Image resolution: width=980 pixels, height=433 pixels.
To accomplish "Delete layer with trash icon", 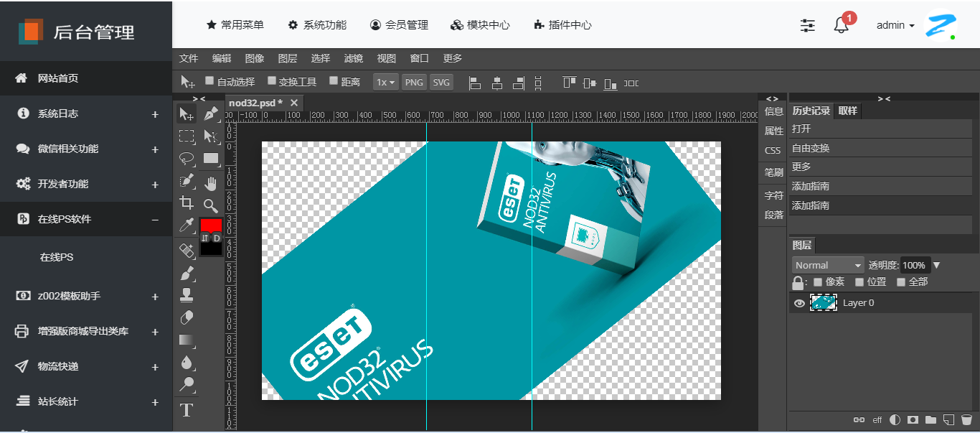I will [966, 420].
